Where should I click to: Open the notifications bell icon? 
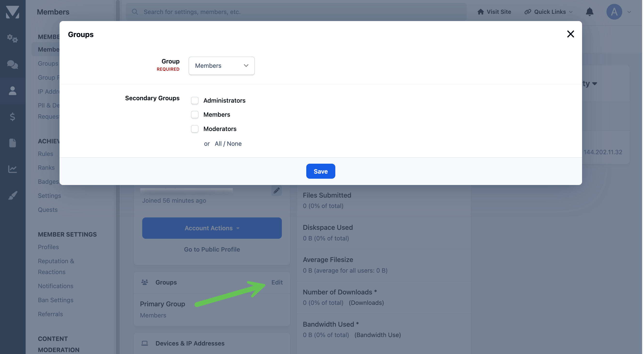click(589, 12)
